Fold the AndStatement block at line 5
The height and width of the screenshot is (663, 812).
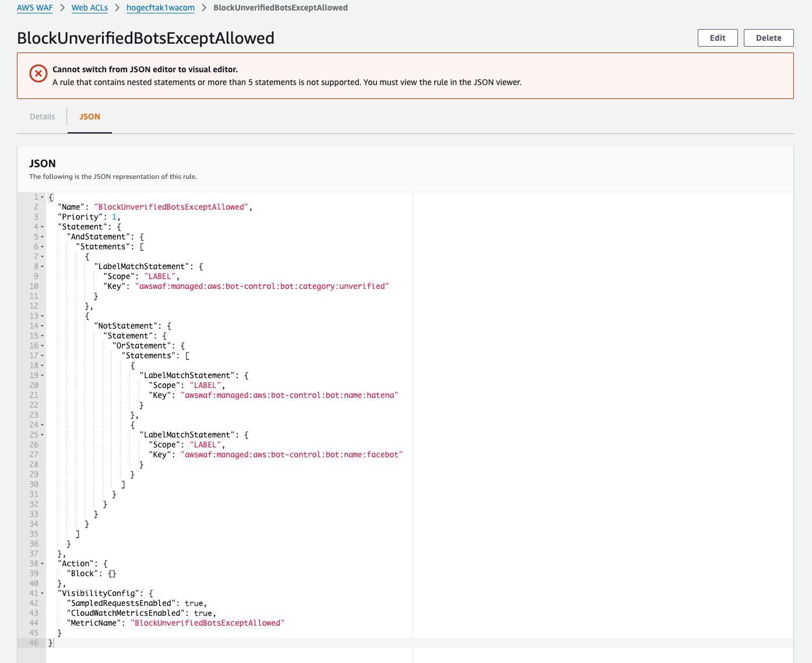[43, 237]
